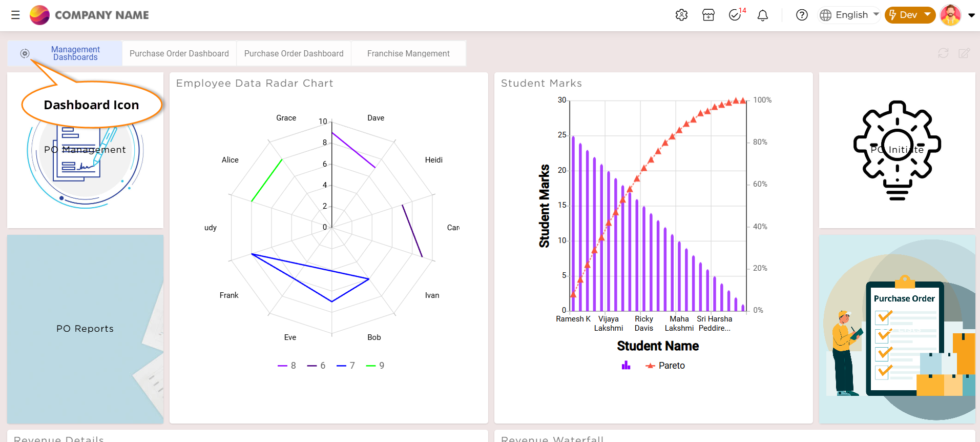The height and width of the screenshot is (442, 980).
Task: Open the PO Initiate tile
Action: click(897, 150)
